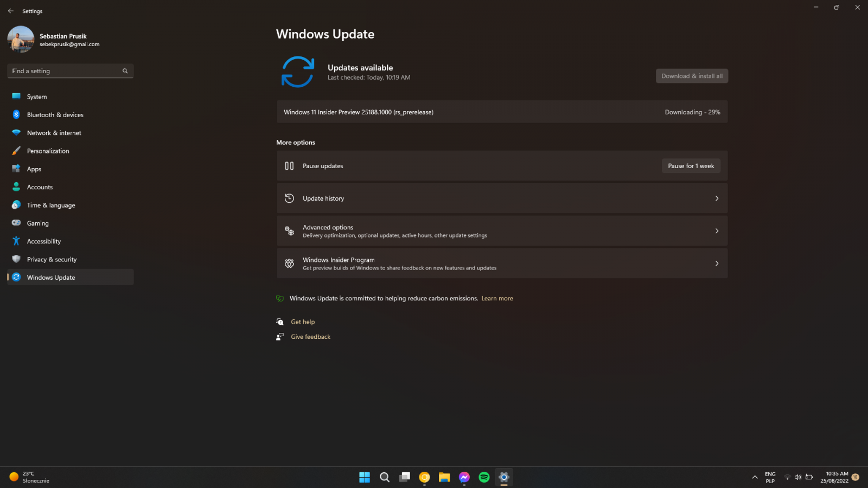
Task: Select Network & internet in sidebar
Action: click(x=54, y=132)
